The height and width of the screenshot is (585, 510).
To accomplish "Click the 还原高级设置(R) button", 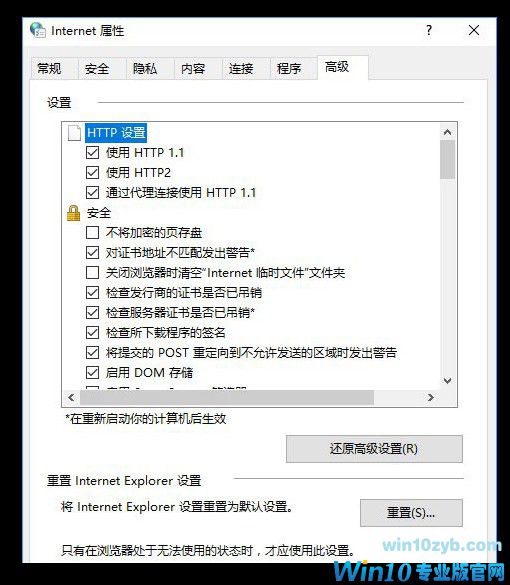I will pos(374,449).
